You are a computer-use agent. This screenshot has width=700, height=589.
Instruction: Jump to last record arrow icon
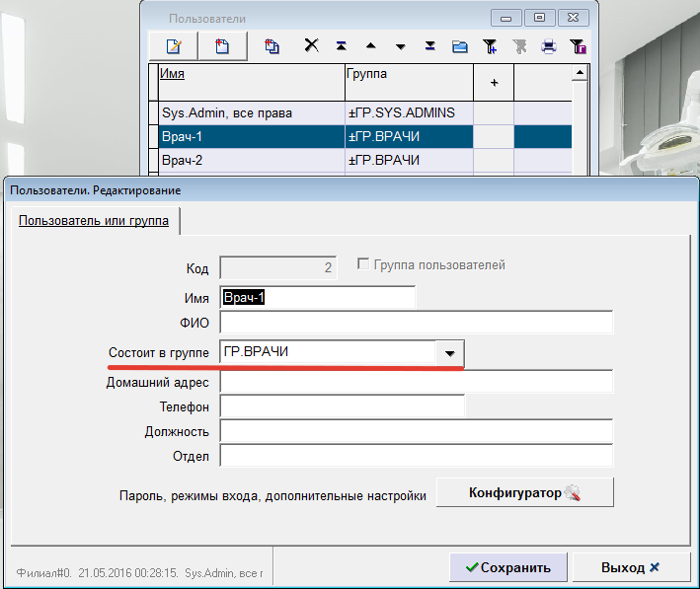[x=429, y=45]
